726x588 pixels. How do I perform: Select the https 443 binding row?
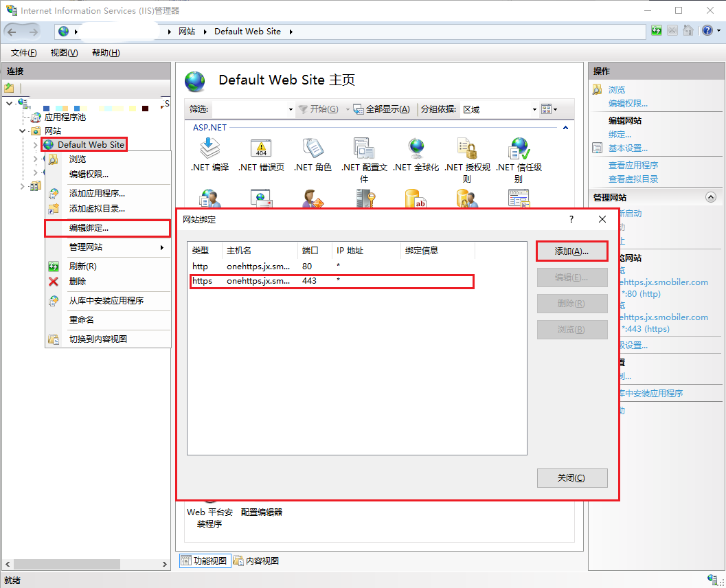pos(332,281)
